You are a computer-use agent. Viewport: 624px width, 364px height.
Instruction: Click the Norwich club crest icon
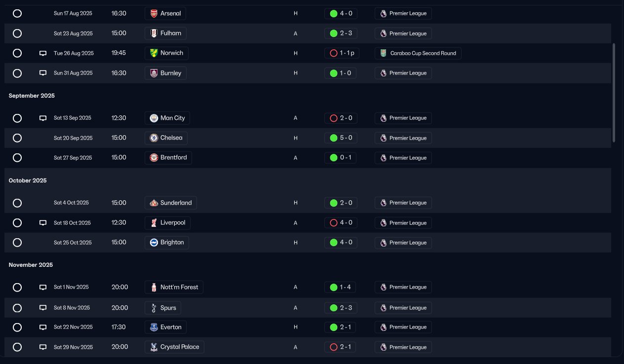pyautogui.click(x=154, y=53)
